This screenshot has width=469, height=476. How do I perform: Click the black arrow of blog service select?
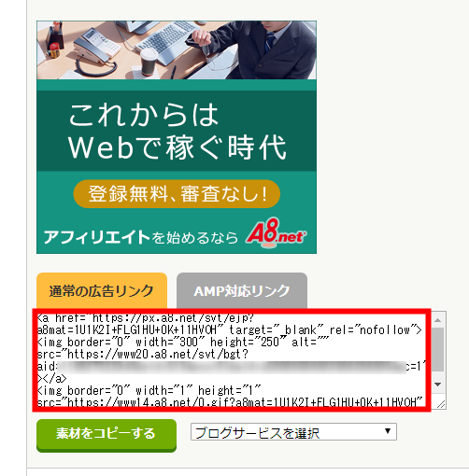388,431
